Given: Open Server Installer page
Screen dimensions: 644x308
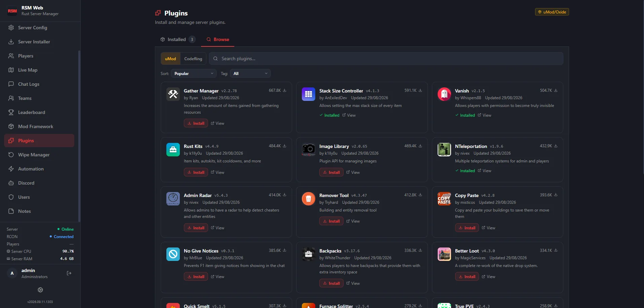Looking at the screenshot, I should [39, 42].
